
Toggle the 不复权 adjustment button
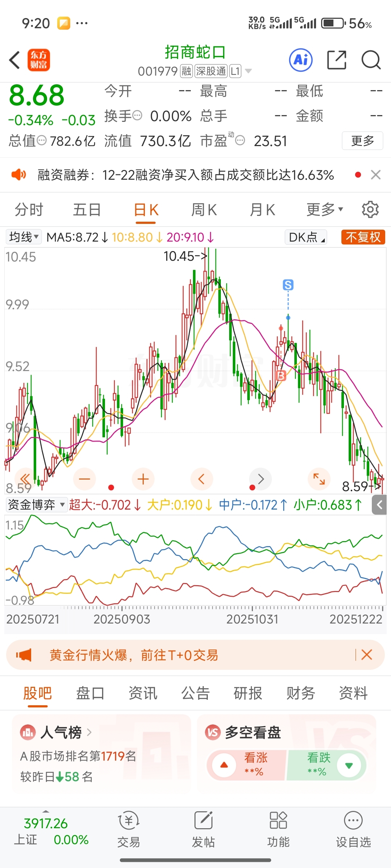click(363, 237)
